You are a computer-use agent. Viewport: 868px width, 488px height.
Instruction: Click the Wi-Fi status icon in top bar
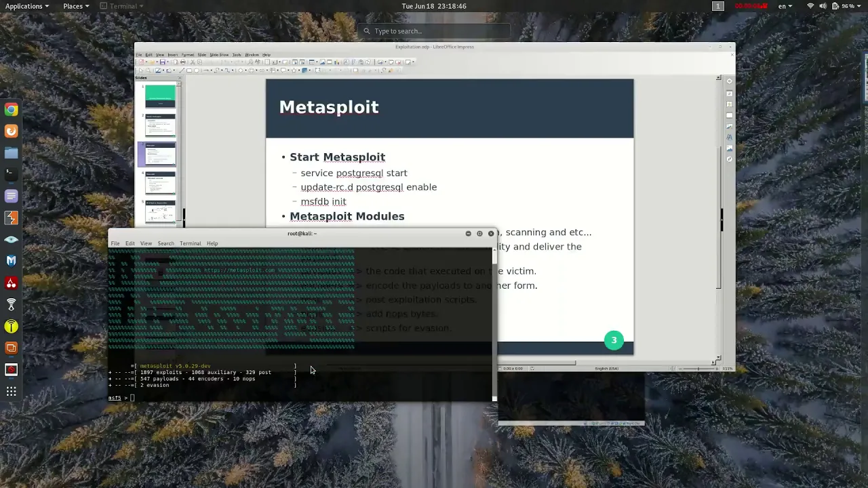(810, 6)
